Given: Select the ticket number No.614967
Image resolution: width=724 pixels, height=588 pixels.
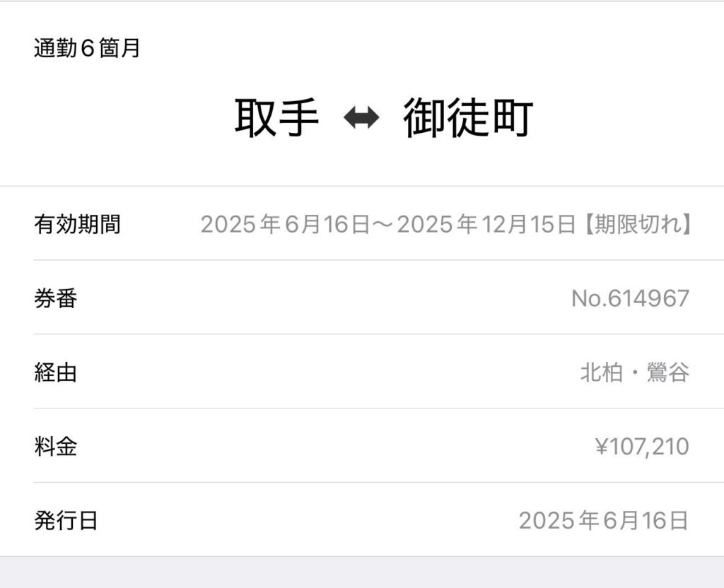Looking at the screenshot, I should [x=630, y=298].
